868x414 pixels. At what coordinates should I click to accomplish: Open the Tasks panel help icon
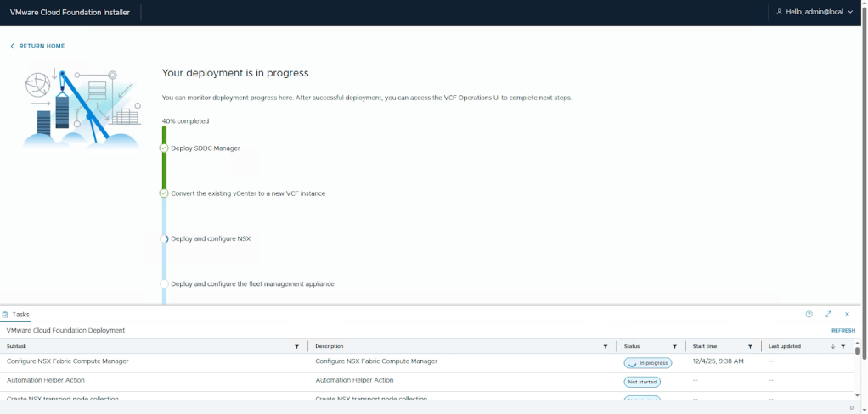(x=809, y=314)
